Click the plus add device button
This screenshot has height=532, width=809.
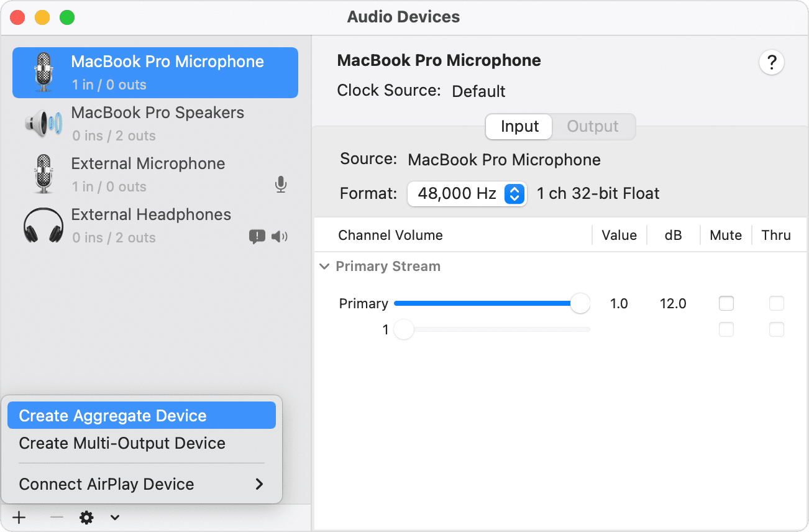pyautogui.click(x=19, y=518)
